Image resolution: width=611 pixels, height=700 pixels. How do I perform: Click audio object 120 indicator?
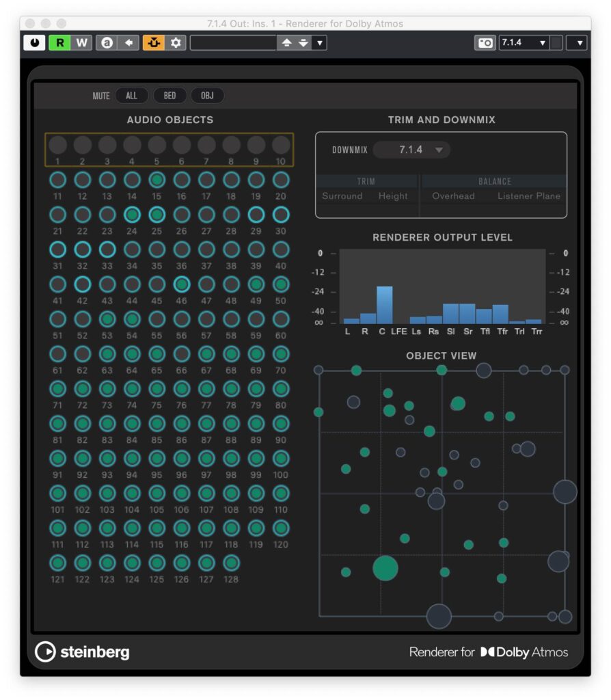click(281, 528)
